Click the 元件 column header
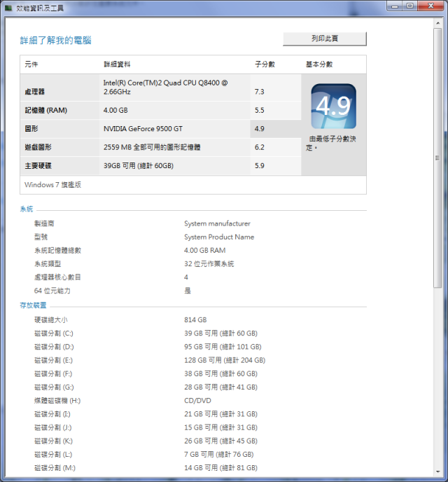This screenshot has width=448, height=482. 31,64
